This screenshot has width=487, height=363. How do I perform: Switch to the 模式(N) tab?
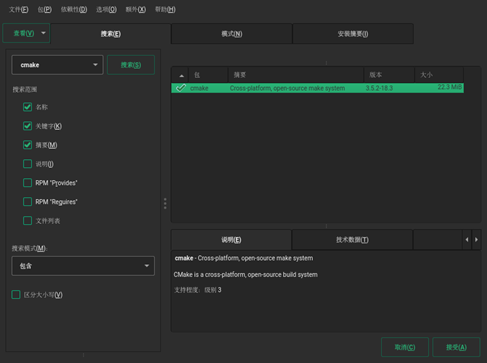click(x=232, y=34)
